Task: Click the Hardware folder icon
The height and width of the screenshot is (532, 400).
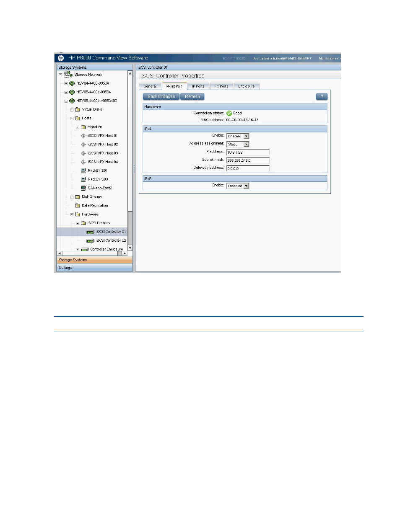Action: click(78, 214)
